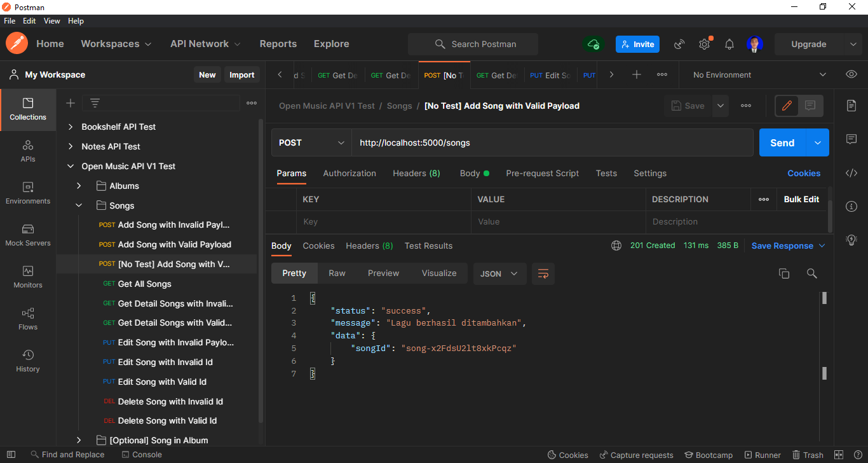Click Bulk Edit in params table
The height and width of the screenshot is (463, 868).
point(801,199)
